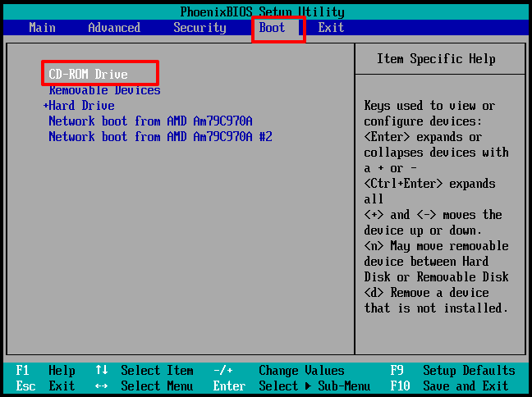Viewport: 532px width, 397px height.
Task: Click the -/+ Change Values hint
Action: (x=278, y=370)
